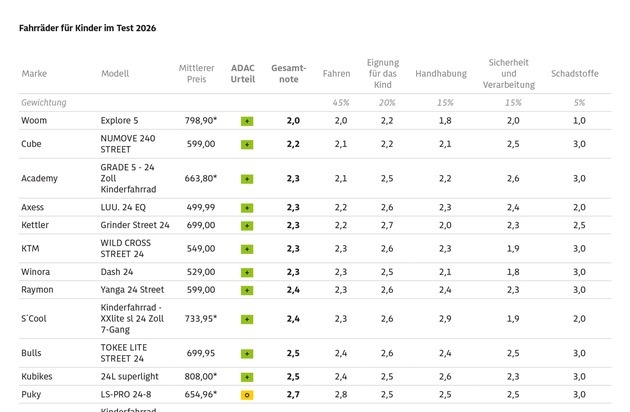Sort by the Marke column header

tap(34, 74)
